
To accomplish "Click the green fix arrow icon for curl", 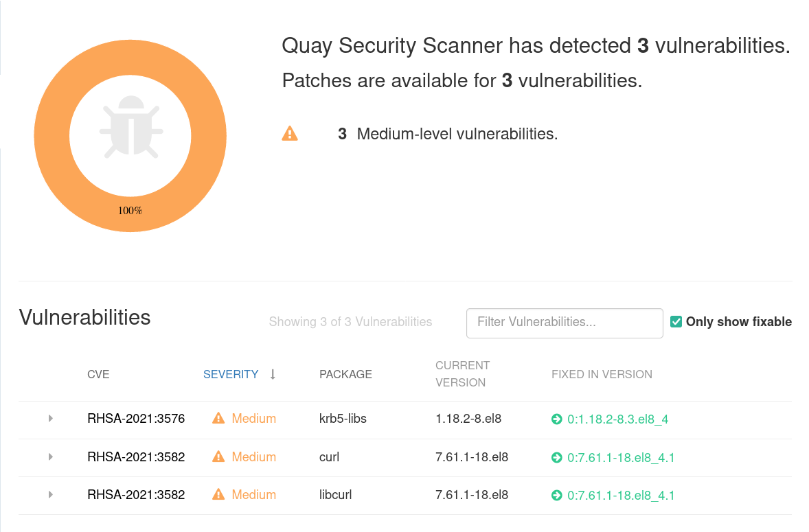I will (x=556, y=457).
